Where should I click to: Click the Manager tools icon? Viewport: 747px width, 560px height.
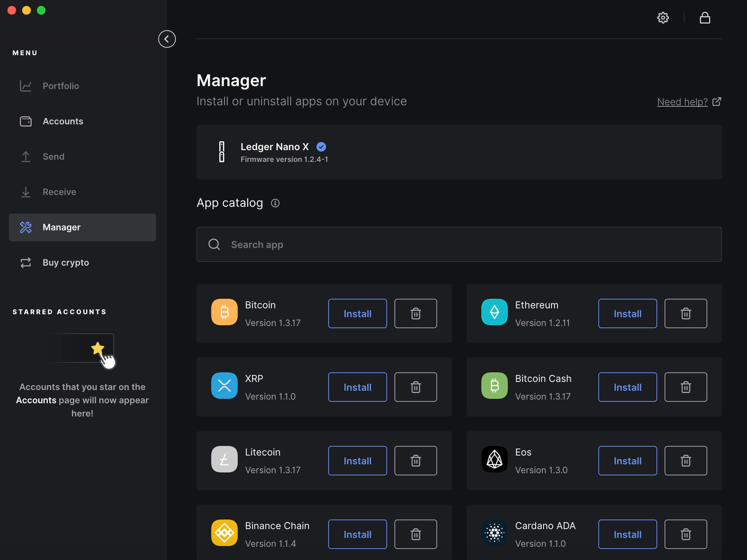coord(26,227)
